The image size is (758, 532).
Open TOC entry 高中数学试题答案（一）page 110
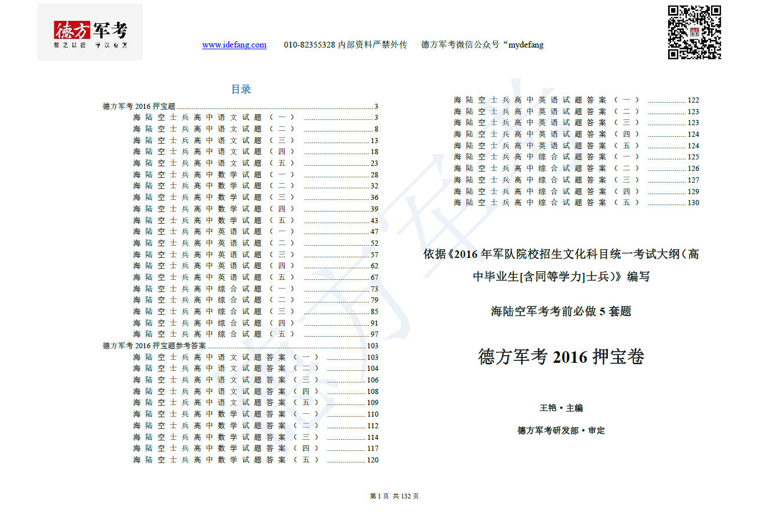click(256, 414)
